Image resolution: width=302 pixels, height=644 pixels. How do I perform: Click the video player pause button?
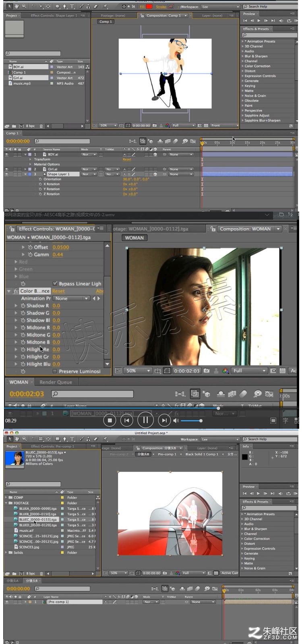tap(145, 420)
